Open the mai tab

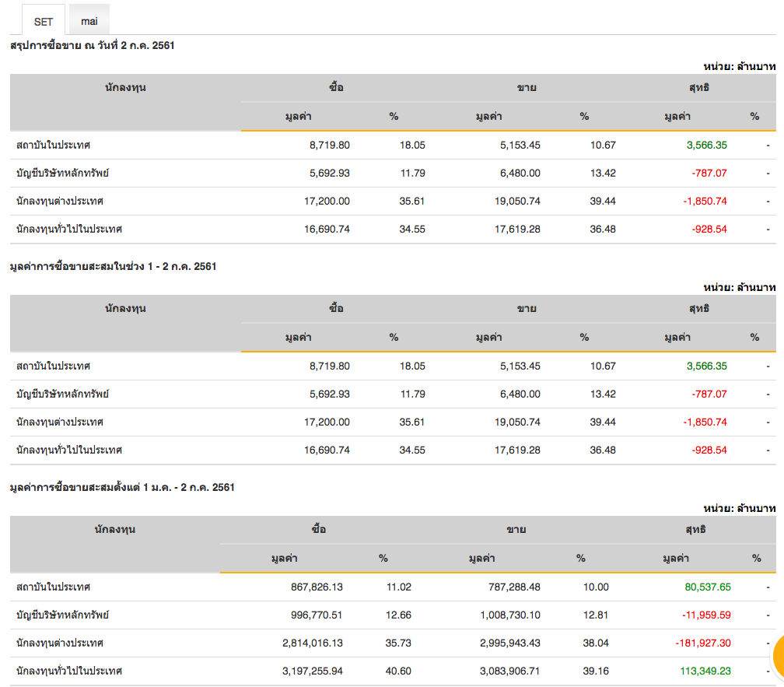click(x=89, y=21)
